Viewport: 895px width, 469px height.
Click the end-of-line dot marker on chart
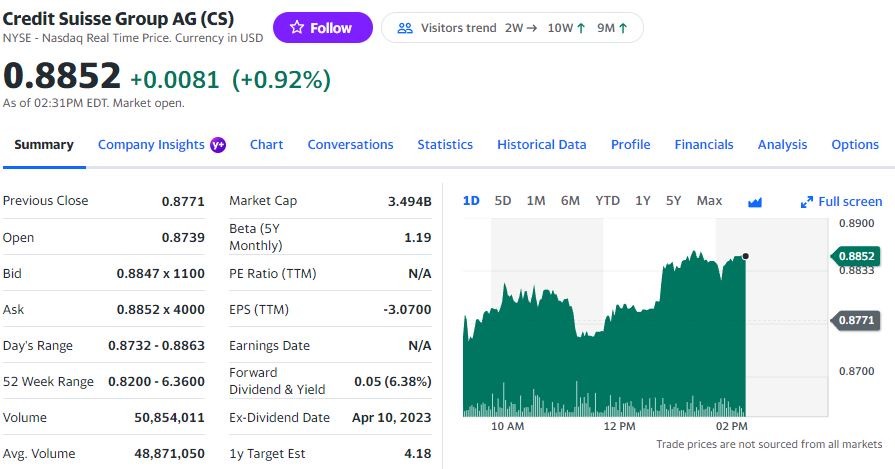pyautogui.click(x=745, y=256)
